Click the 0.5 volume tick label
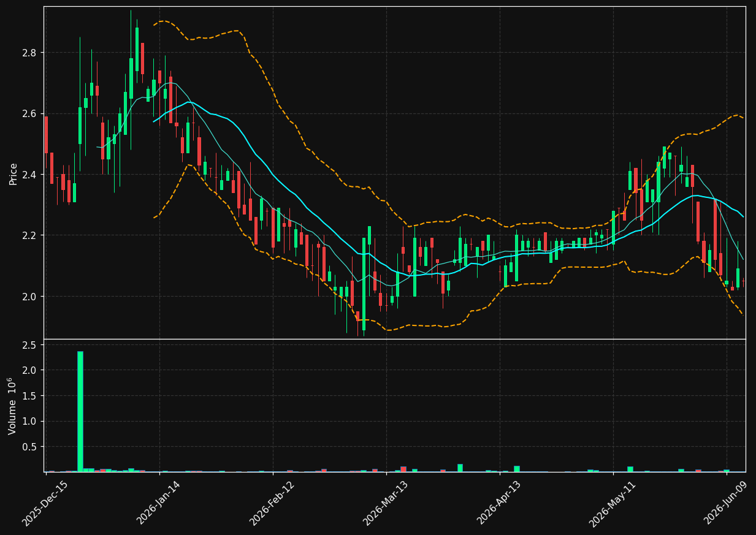The height and width of the screenshot is (535, 756). tap(31, 447)
